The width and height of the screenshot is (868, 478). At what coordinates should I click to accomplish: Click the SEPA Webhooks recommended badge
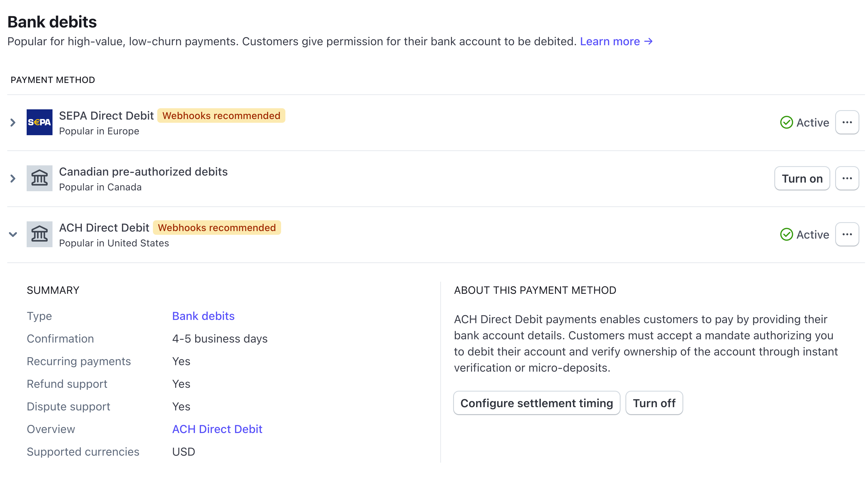tap(221, 116)
